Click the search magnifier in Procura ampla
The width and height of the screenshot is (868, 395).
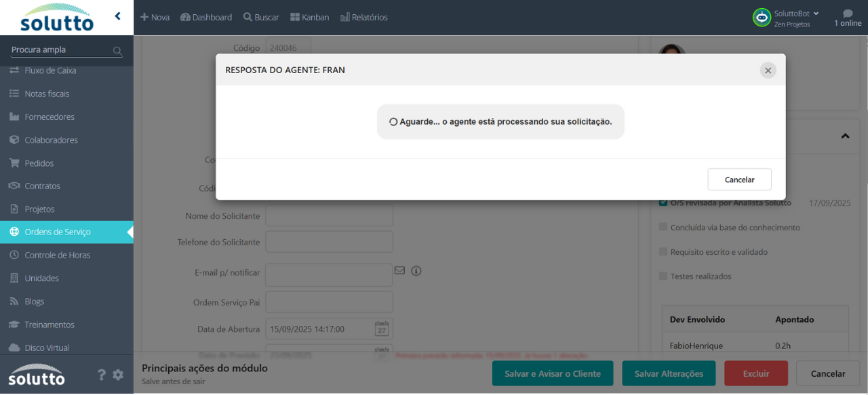[x=117, y=51]
